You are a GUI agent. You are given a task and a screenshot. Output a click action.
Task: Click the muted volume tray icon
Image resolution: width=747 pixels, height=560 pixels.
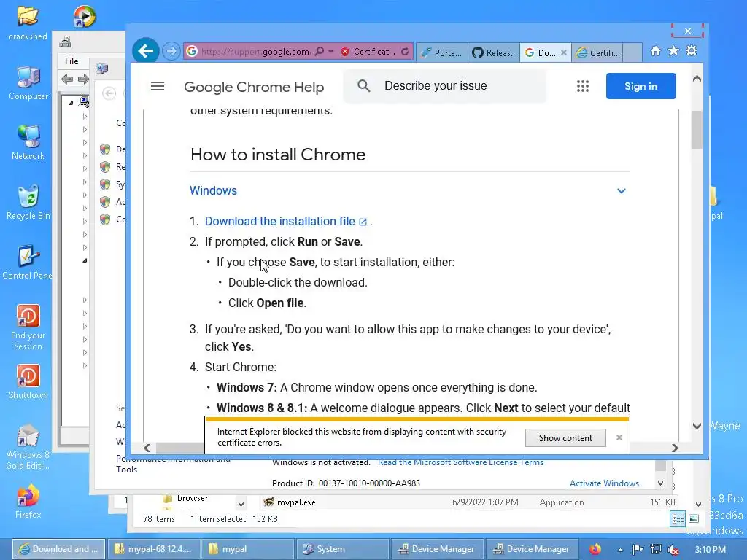click(x=673, y=550)
